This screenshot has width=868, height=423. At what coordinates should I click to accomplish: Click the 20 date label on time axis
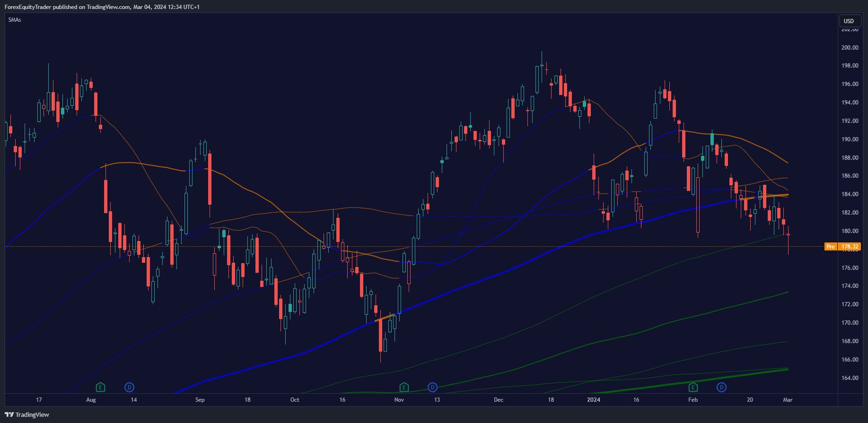tap(750, 400)
